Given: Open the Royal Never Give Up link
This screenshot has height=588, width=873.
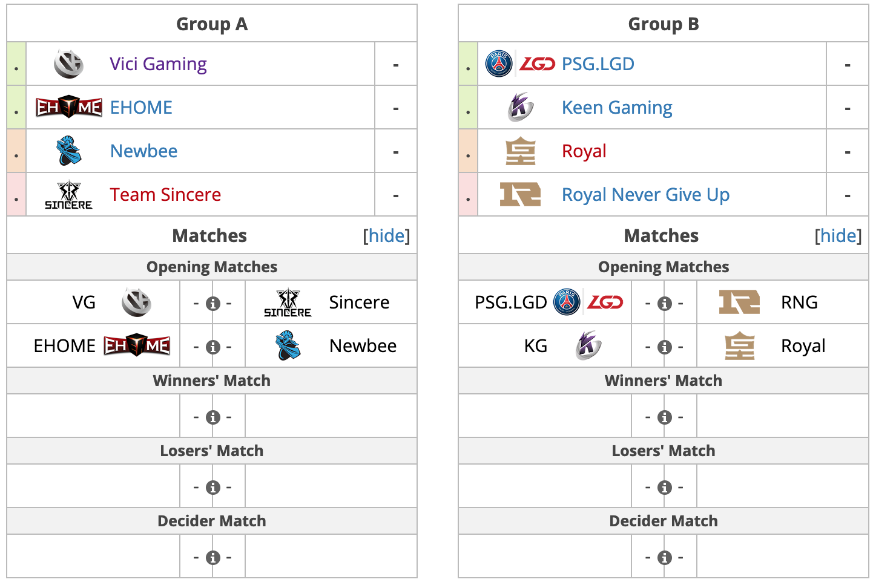Looking at the screenshot, I should (645, 195).
